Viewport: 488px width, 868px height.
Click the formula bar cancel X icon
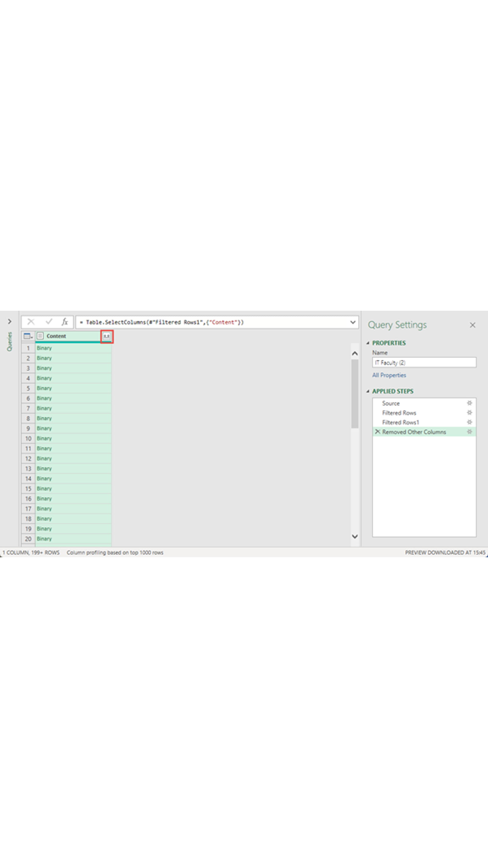pyautogui.click(x=31, y=322)
